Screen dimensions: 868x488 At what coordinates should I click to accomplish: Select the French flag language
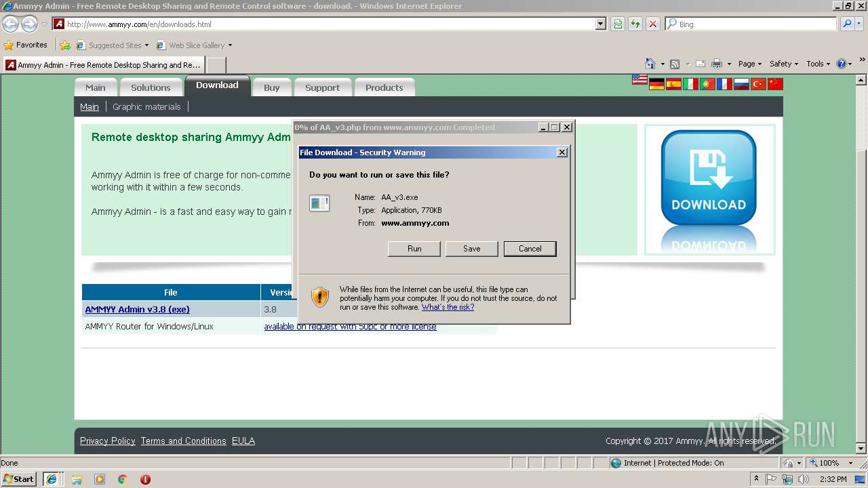coord(724,84)
